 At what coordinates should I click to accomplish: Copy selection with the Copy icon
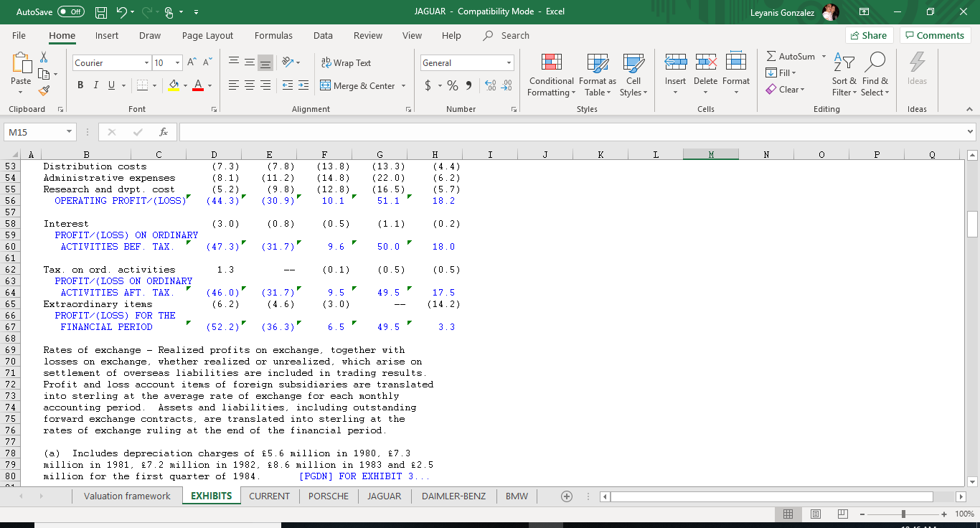44,73
